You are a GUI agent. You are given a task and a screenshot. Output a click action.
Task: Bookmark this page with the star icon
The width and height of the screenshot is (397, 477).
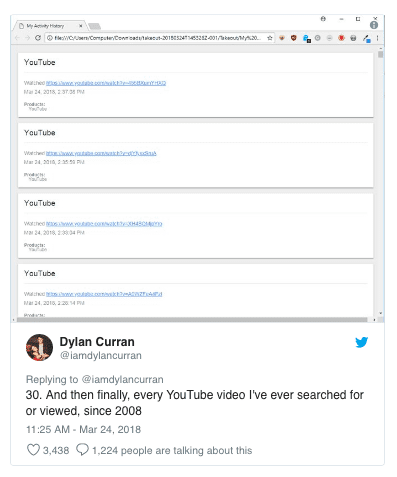[x=270, y=38]
